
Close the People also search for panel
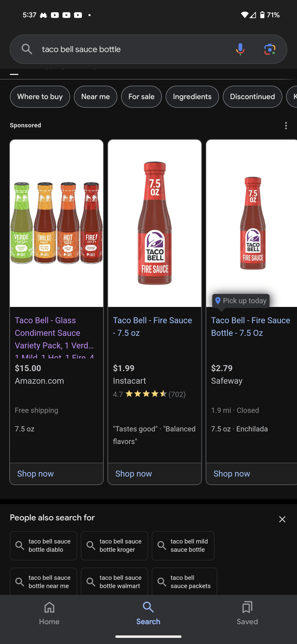(x=282, y=519)
